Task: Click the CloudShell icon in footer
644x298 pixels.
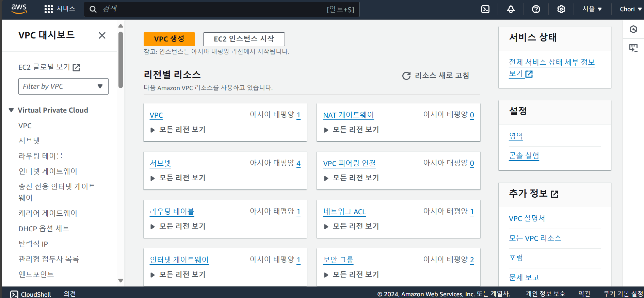Action: pyautogui.click(x=14, y=294)
